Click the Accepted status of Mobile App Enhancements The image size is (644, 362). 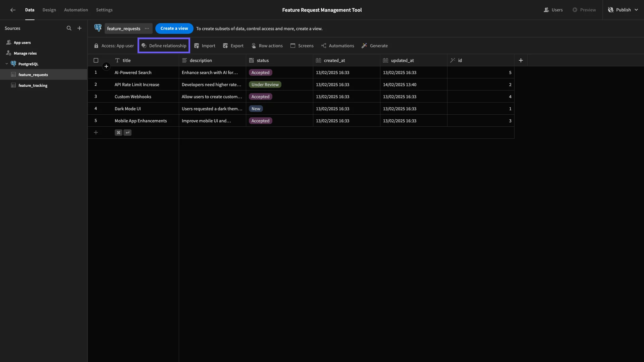(260, 121)
